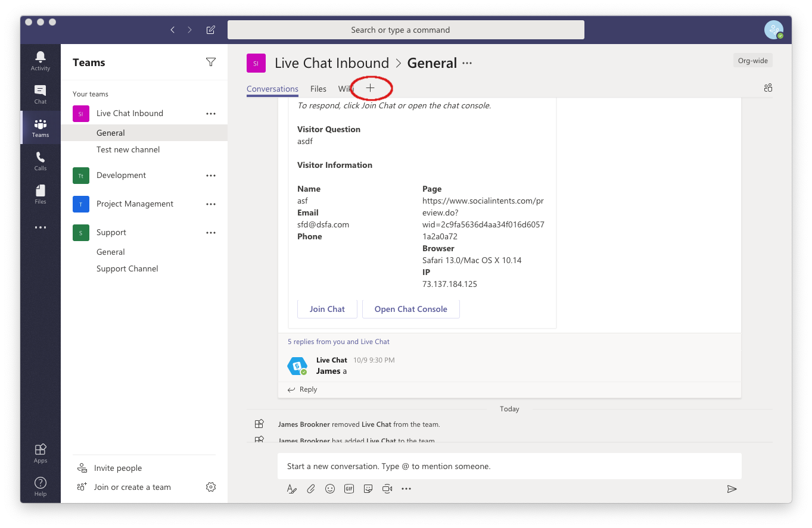Open manage teams gear icon
This screenshot has width=812, height=528.
210,487
